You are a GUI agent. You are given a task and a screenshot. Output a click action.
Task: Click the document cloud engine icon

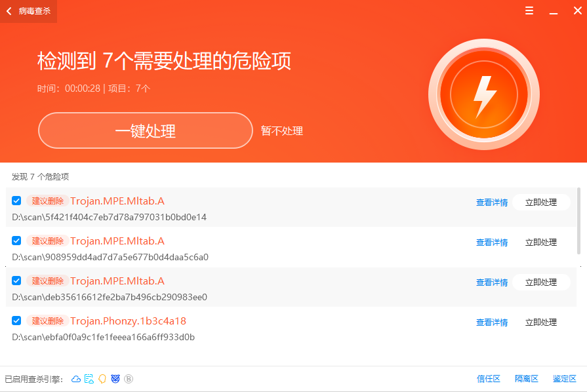[x=89, y=379]
